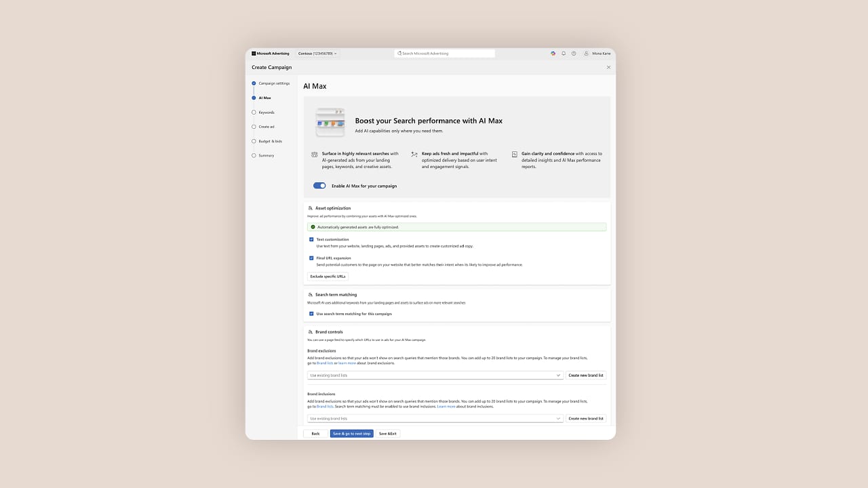Click the Exclude specific URLs button
The width and height of the screenshot is (868, 488).
[x=328, y=277]
